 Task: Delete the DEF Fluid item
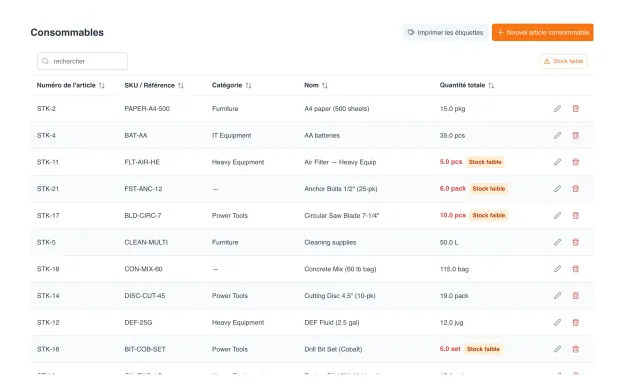pos(575,322)
